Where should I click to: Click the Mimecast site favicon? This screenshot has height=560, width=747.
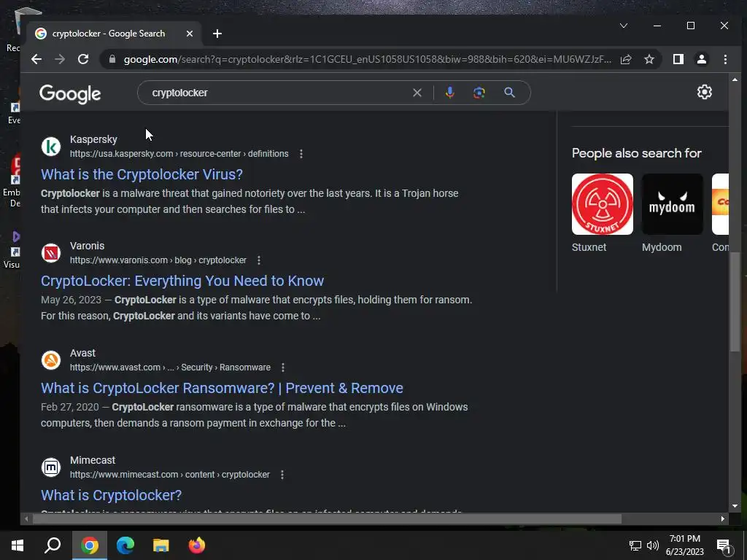coord(51,467)
